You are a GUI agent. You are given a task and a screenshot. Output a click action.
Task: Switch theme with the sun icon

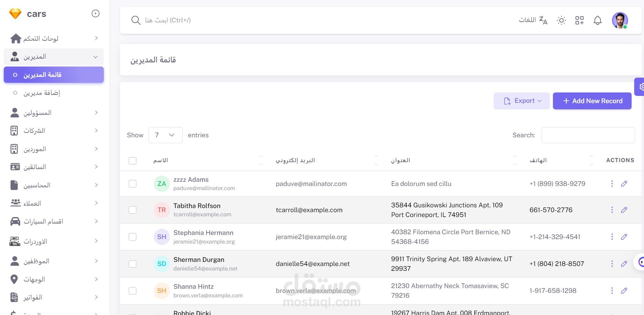pyautogui.click(x=562, y=20)
